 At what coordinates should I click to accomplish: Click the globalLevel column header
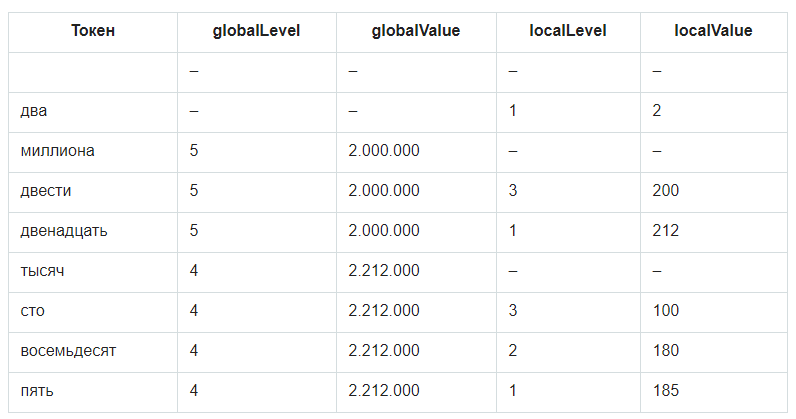pyautogui.click(x=256, y=31)
